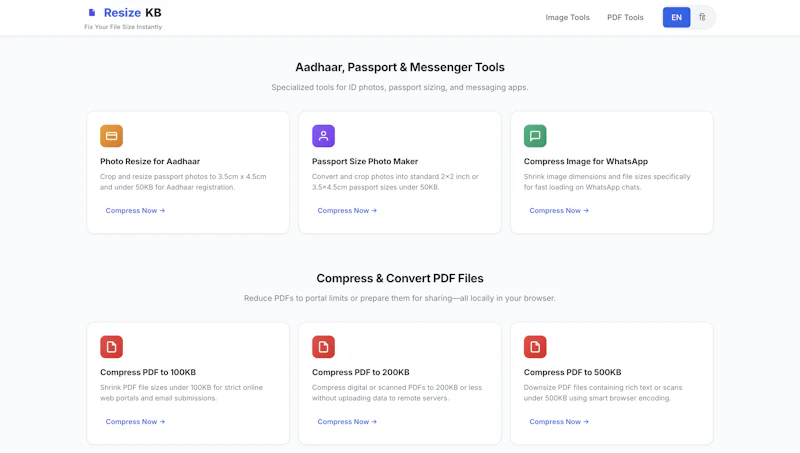The width and height of the screenshot is (800, 453).
Task: Click the 'Shrink PDF file sizes under 100KB' description
Action: pos(182,393)
